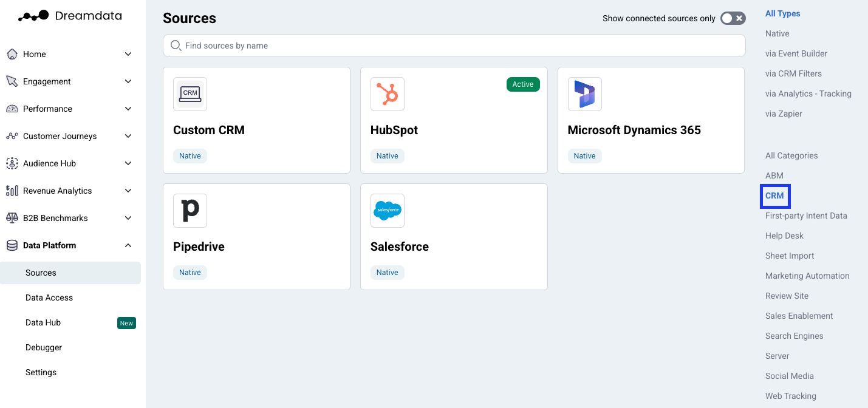868x408 pixels.
Task: Click the Home house icon
Action: pyautogui.click(x=12, y=54)
